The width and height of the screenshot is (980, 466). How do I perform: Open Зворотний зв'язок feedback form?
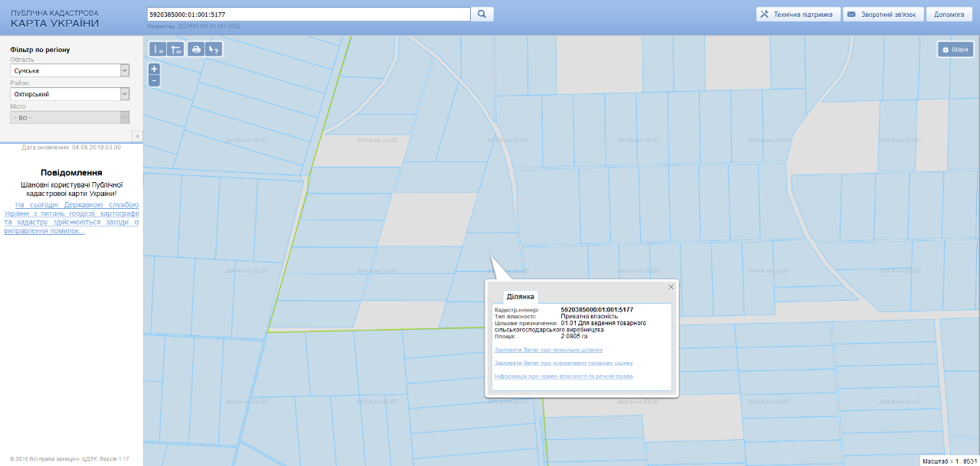[884, 14]
